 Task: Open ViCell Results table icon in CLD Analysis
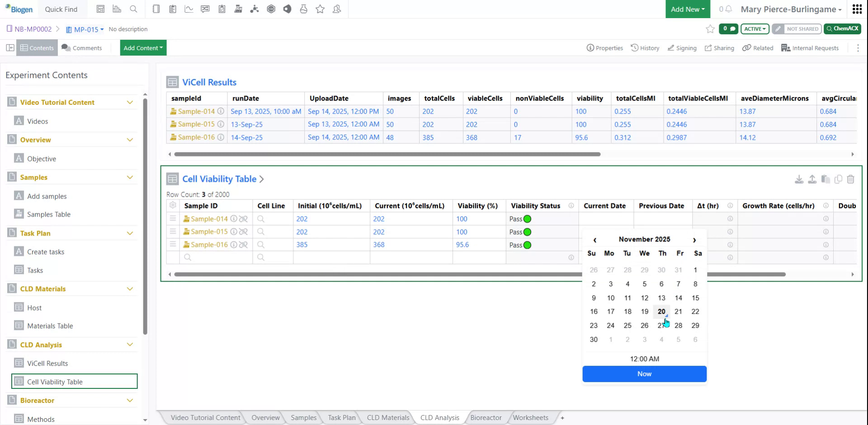coord(18,363)
